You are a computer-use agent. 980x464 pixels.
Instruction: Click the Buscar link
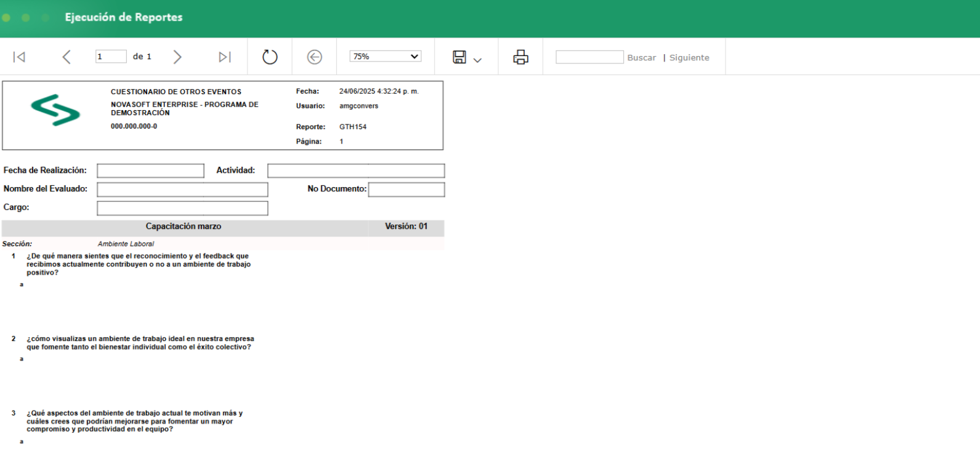[x=642, y=58]
